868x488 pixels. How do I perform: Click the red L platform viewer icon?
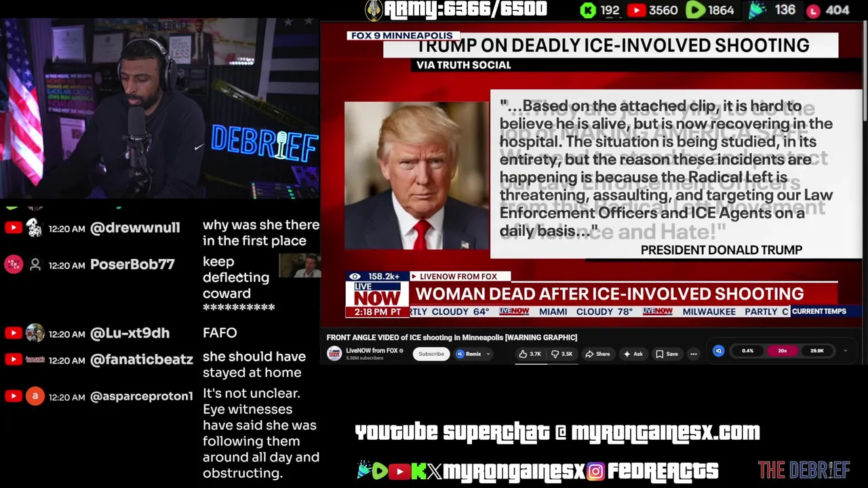pos(813,11)
